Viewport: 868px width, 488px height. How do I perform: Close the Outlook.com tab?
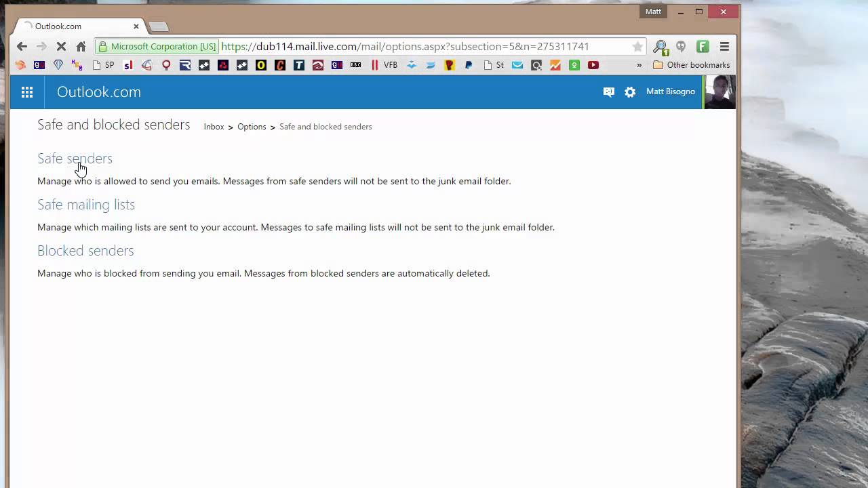click(x=136, y=26)
